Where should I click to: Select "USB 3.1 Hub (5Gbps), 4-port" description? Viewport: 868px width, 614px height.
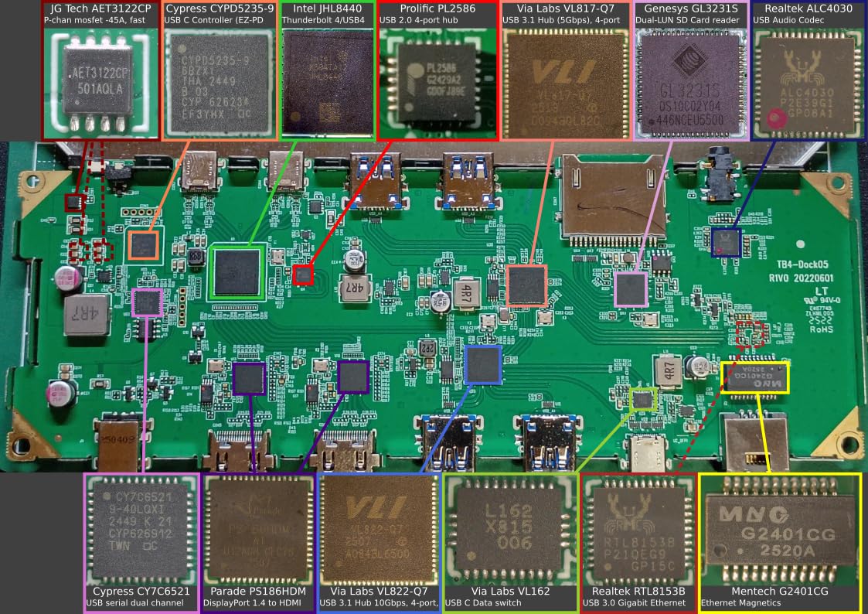point(561,20)
